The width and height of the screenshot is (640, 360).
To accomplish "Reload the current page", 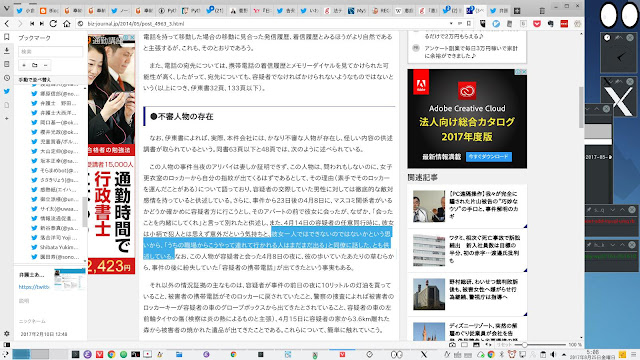I will (x=53, y=24).
